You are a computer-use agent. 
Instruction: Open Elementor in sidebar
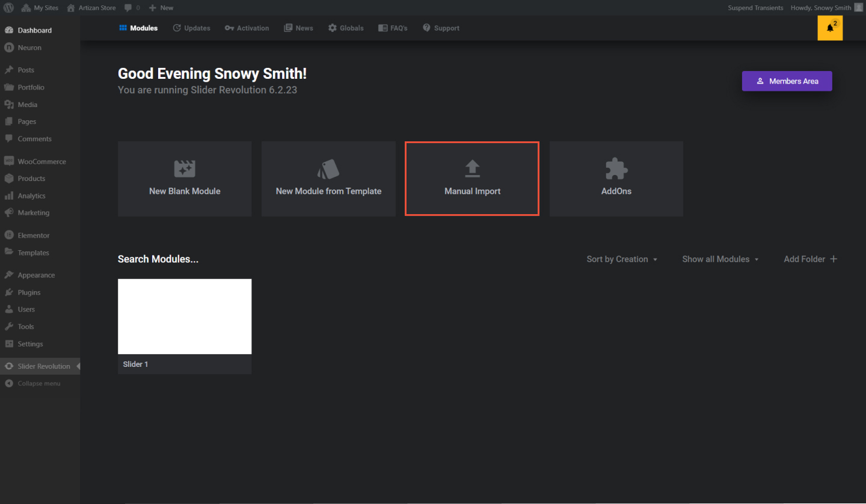coord(40,235)
